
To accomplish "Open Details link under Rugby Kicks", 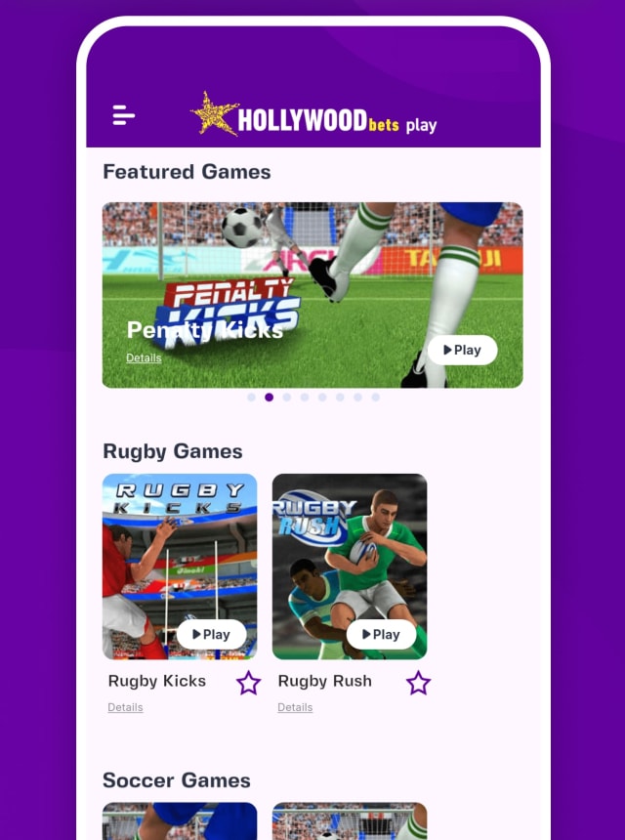I will 125,707.
